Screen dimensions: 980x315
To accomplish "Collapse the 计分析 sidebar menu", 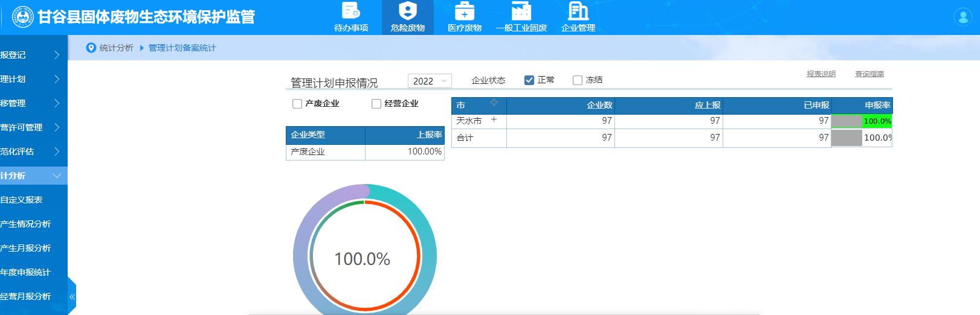I will (34, 176).
